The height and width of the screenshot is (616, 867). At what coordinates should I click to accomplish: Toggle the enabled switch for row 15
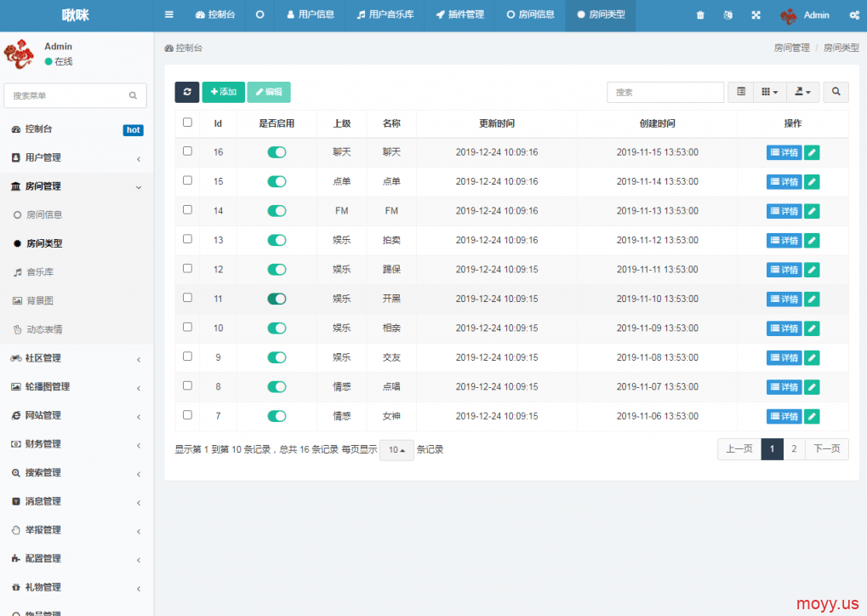[277, 181]
